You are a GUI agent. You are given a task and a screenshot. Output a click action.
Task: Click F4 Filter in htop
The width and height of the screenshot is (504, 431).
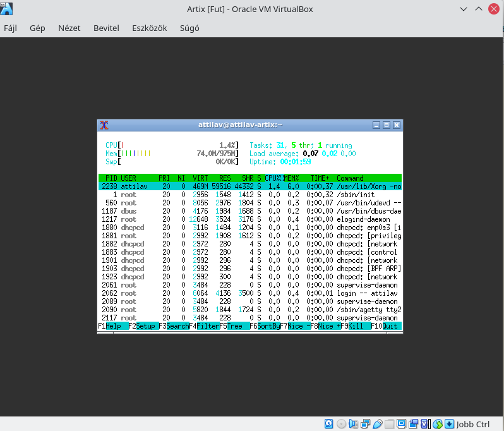204,326
